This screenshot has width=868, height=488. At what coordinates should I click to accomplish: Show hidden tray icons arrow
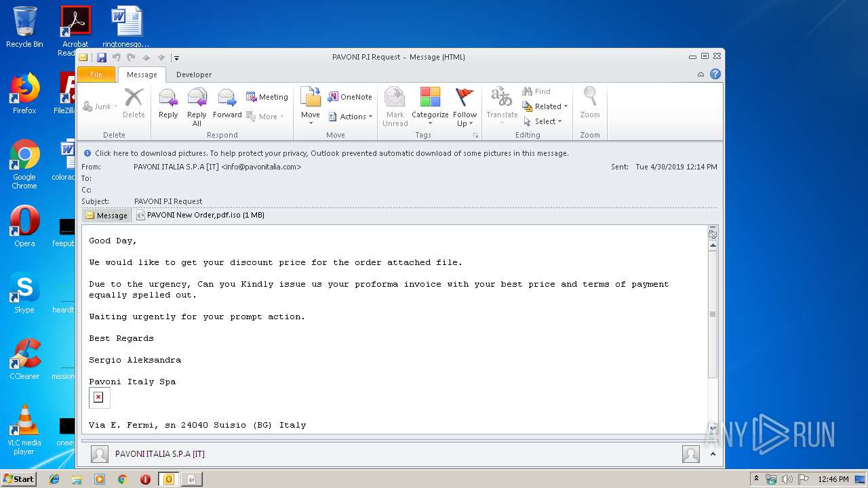point(757,479)
